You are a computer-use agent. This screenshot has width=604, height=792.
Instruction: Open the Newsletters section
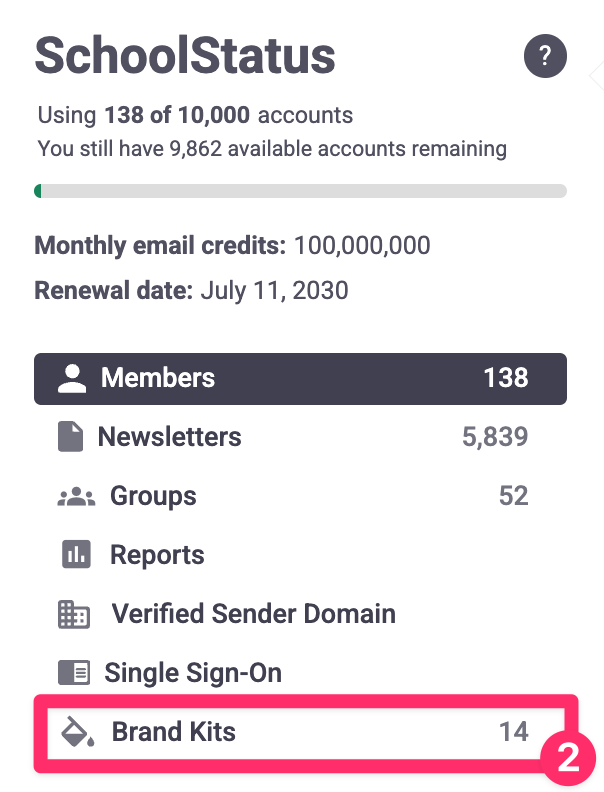coord(169,437)
